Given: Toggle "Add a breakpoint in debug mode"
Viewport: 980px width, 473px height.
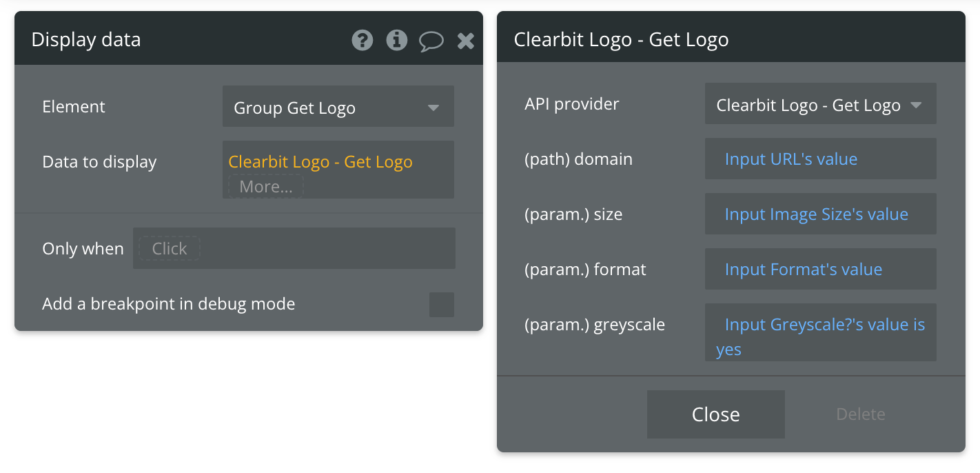Looking at the screenshot, I should pos(442,304).
